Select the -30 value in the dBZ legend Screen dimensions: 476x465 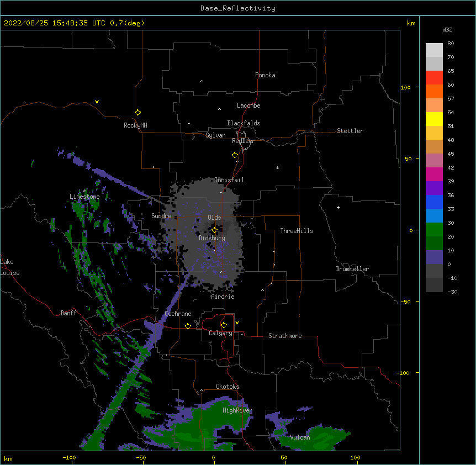pyautogui.click(x=452, y=292)
